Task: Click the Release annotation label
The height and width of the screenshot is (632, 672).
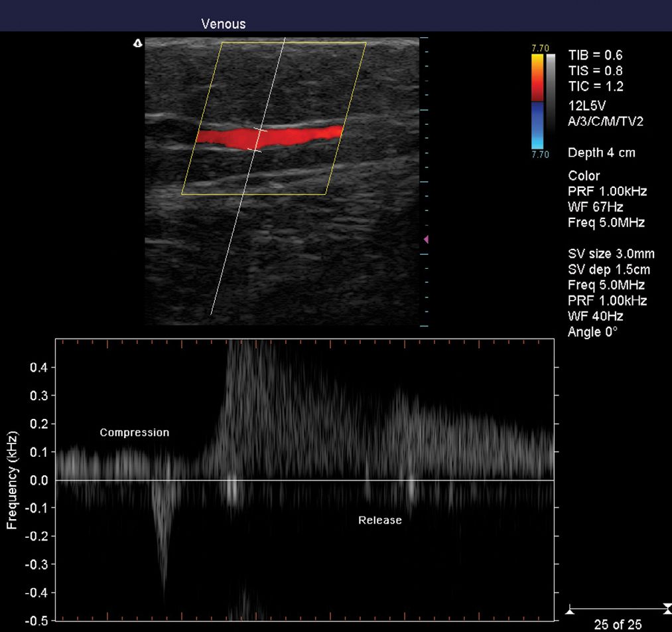Action: pos(380,520)
